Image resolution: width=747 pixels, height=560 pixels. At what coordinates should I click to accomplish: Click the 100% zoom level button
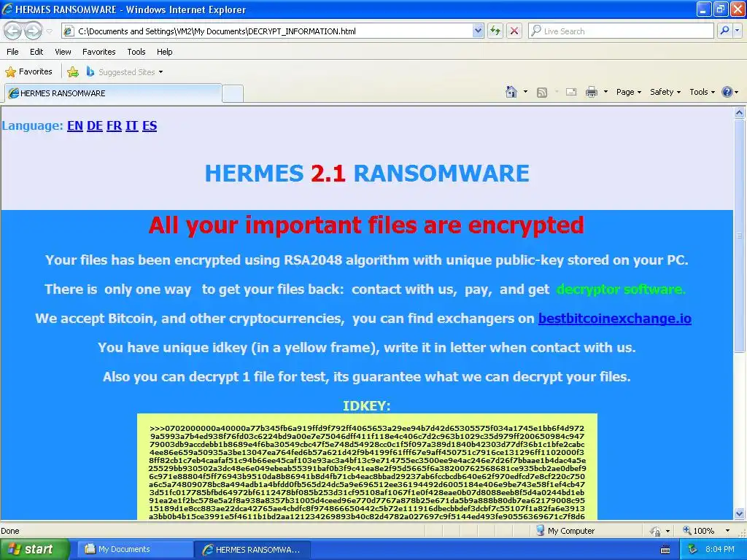click(698, 531)
